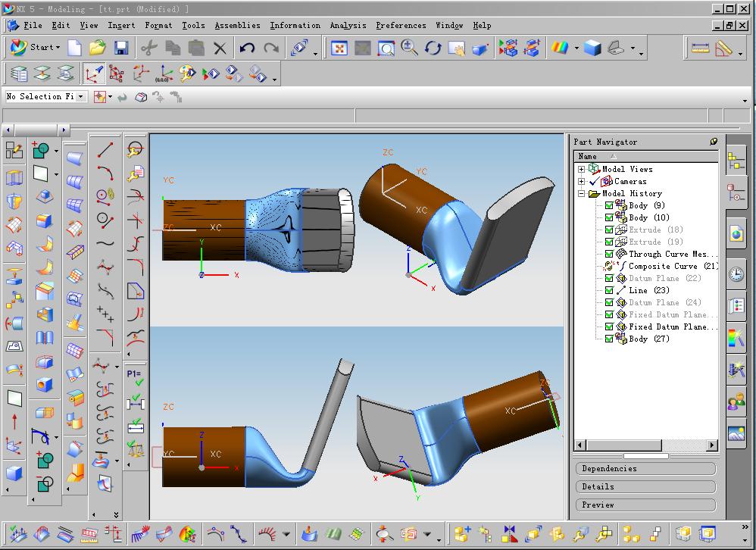Click the rainbow color palette icon
The width and height of the screenshot is (756, 550).
(x=561, y=48)
